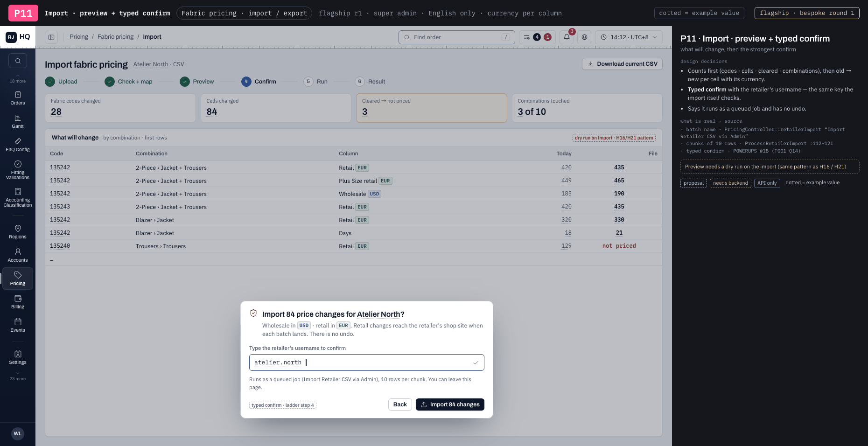This screenshot has width=868, height=446.
Task: Click Import 84 changes button
Action: [x=450, y=404]
